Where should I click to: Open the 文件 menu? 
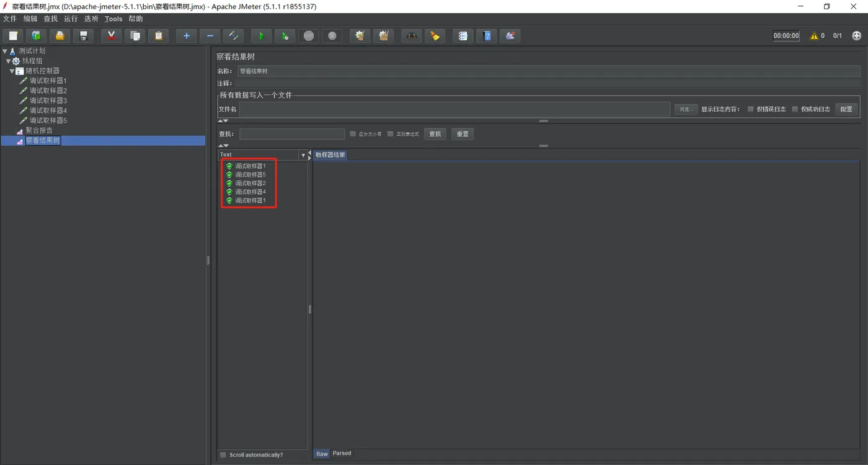[10, 19]
